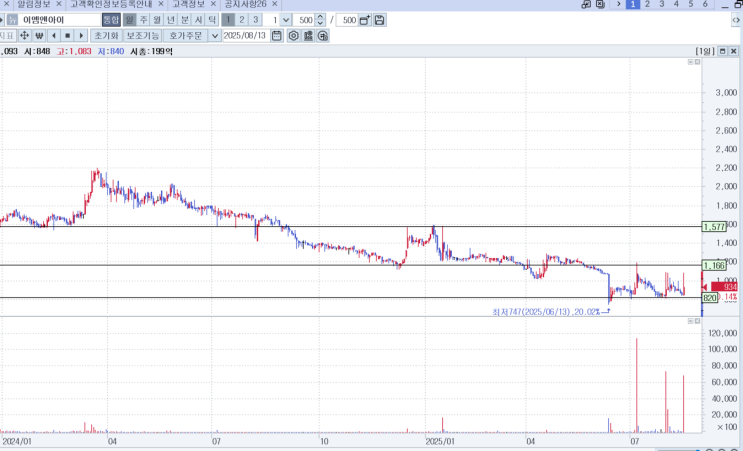Switch to screen page 3
The height and width of the screenshot is (451, 743).
[x=661, y=4]
